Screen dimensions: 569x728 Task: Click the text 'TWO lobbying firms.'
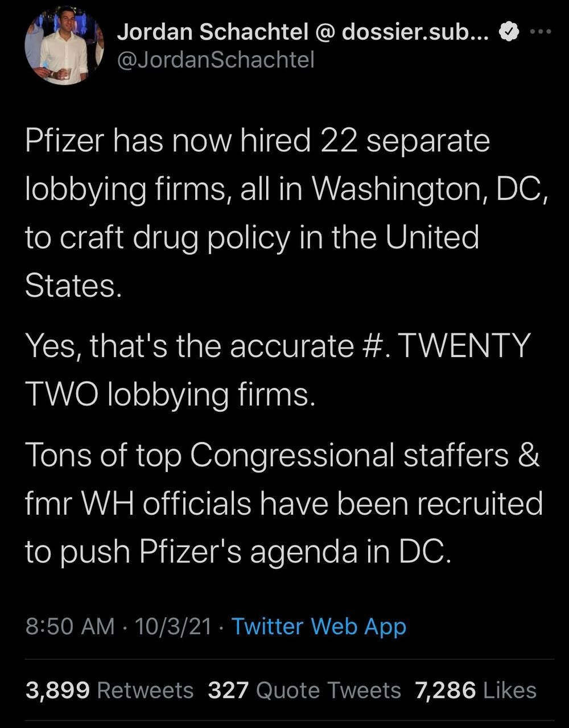170,394
